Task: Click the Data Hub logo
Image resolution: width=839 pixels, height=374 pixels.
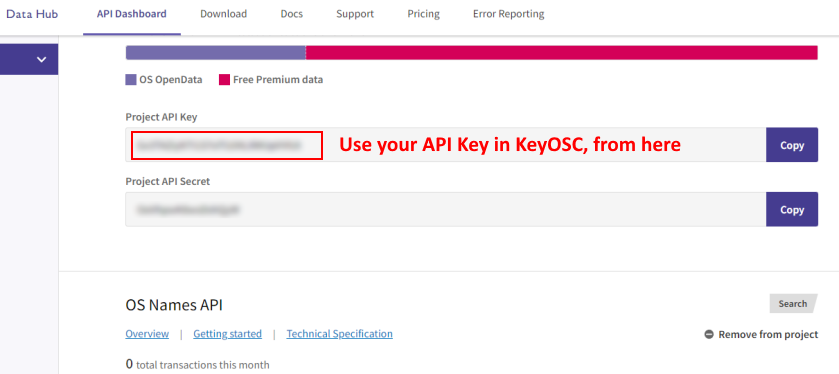Action: (32, 14)
